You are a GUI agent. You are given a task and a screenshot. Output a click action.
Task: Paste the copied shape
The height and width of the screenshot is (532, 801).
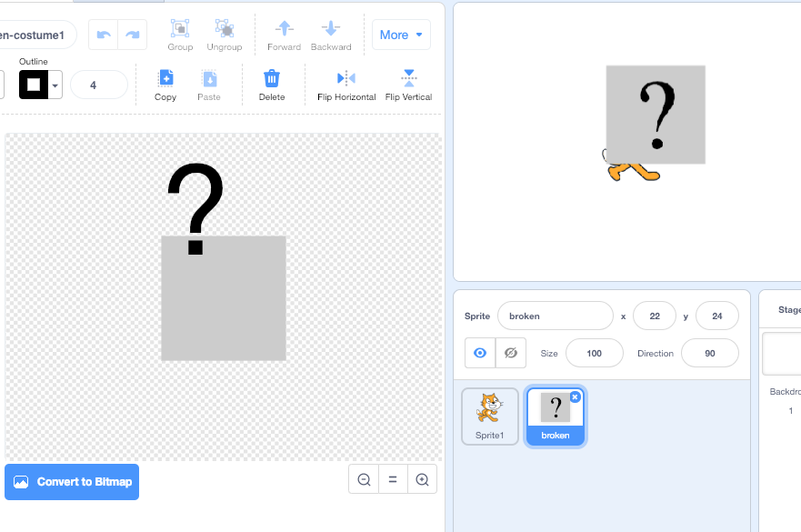pos(209,85)
